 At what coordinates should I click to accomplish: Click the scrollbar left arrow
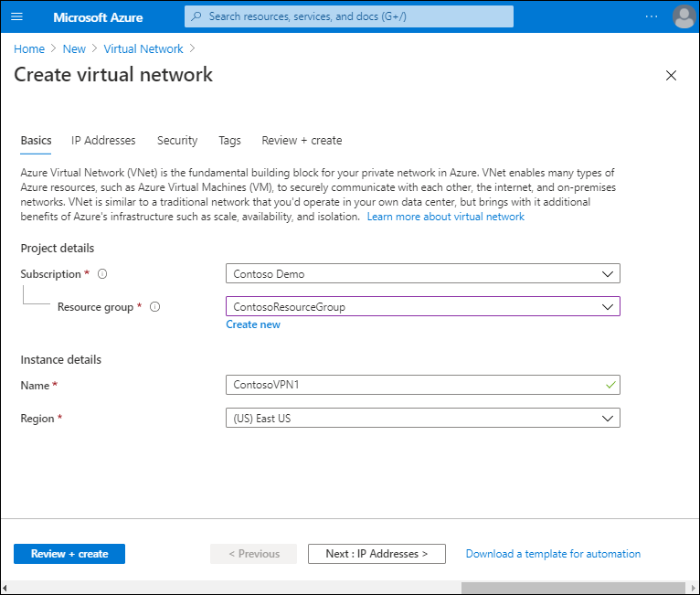[x=5, y=588]
